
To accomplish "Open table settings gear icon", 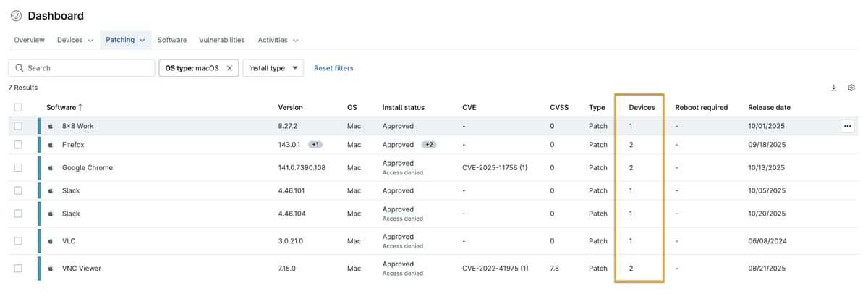I will (851, 88).
